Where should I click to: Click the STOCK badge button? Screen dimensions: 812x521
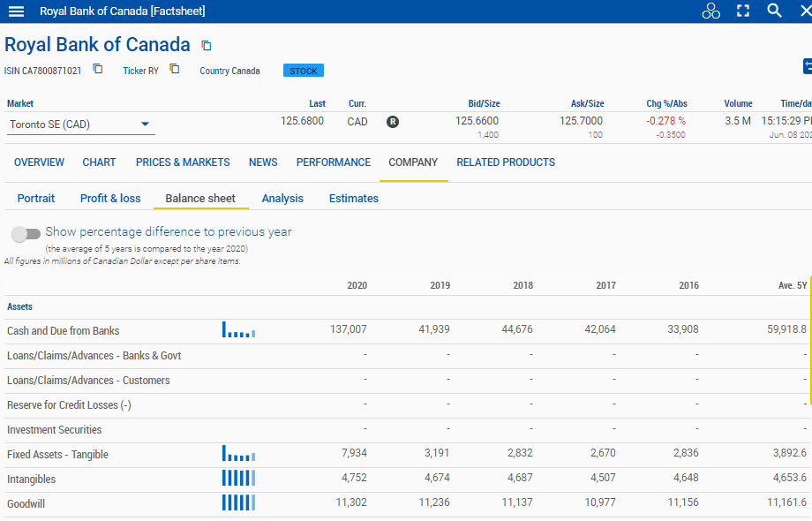[304, 71]
